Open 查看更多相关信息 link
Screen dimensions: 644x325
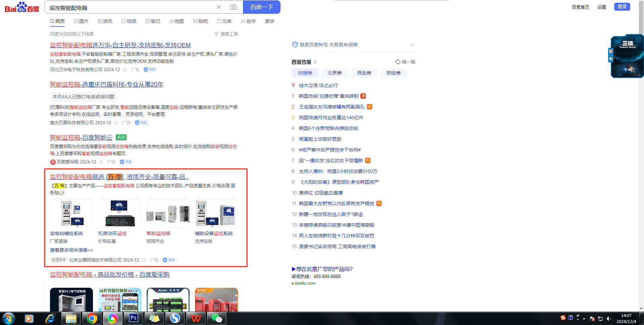pos(71,250)
